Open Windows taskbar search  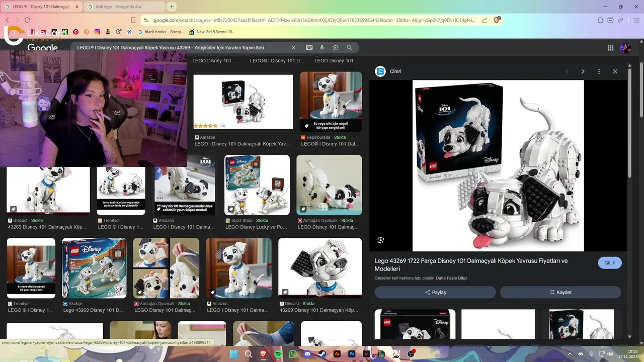[249, 354]
